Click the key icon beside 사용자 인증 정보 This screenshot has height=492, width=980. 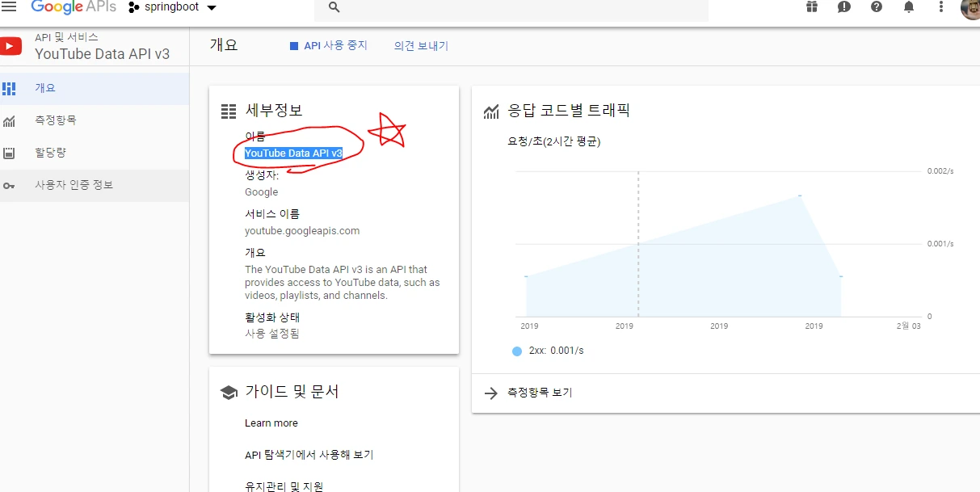[9, 186]
